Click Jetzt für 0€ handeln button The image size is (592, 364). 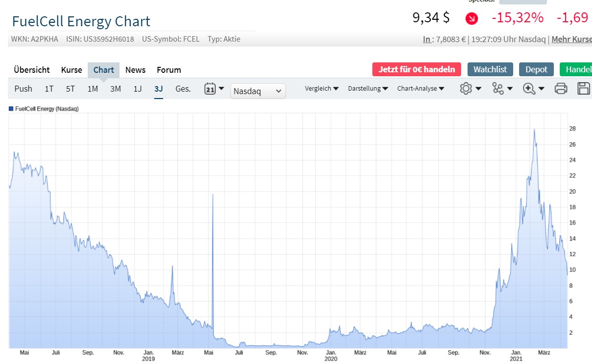416,69
